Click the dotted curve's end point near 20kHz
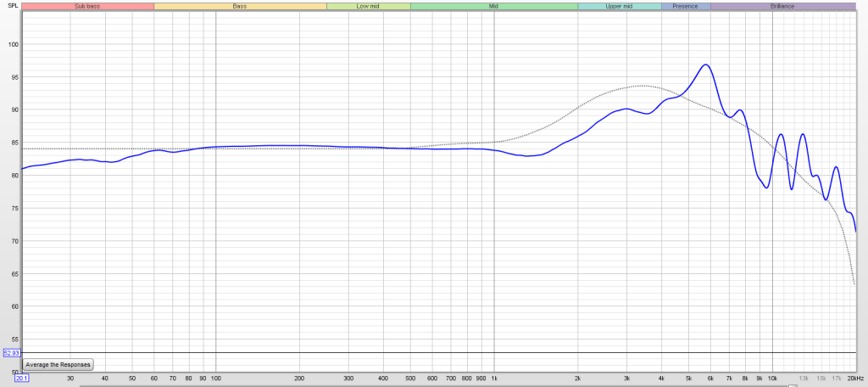Viewport: 868px width, 387px height. coord(854,283)
